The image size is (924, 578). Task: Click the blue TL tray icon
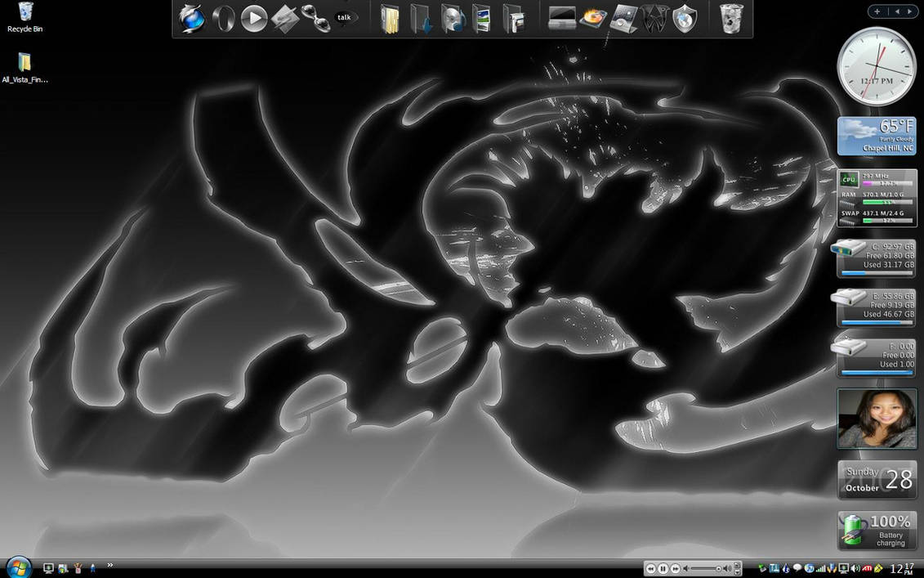point(774,568)
